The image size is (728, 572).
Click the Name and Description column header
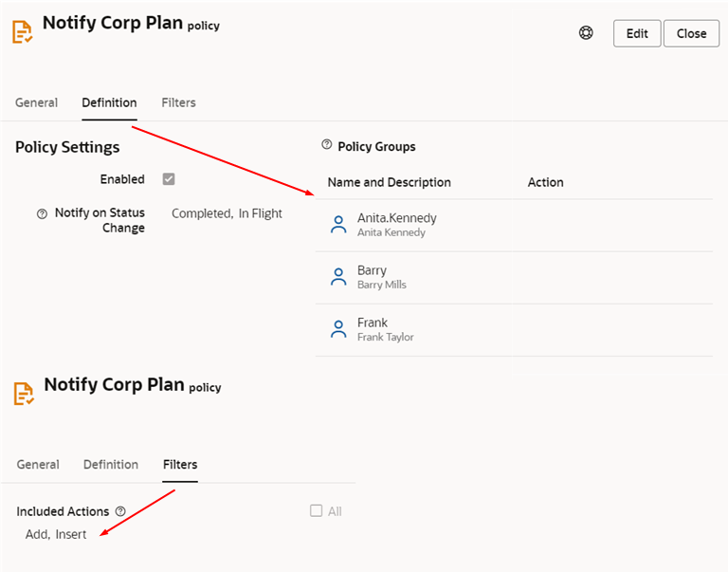(x=389, y=182)
